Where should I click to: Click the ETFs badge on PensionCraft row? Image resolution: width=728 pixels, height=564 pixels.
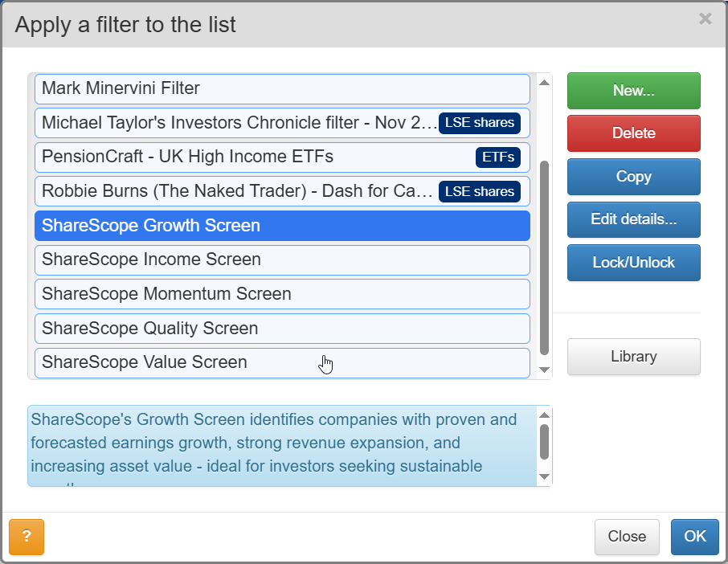[497, 157]
